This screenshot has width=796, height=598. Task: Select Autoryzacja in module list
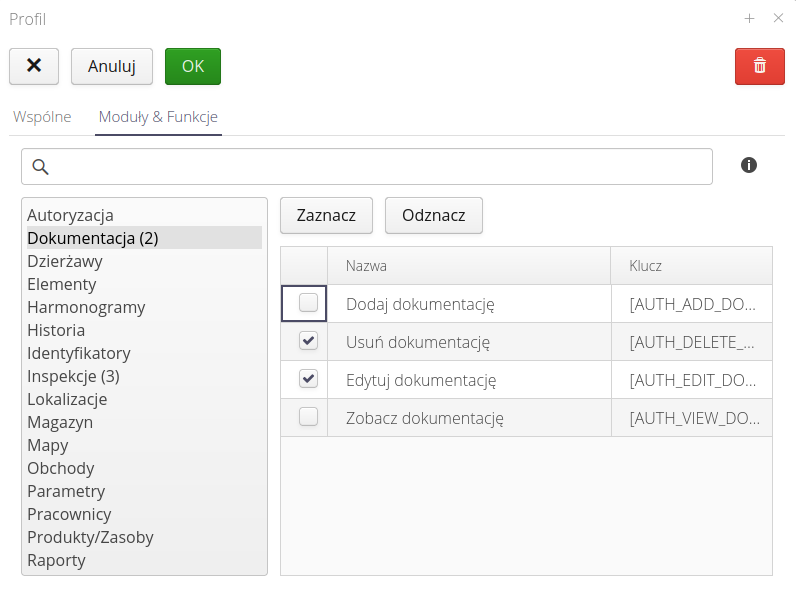(70, 215)
